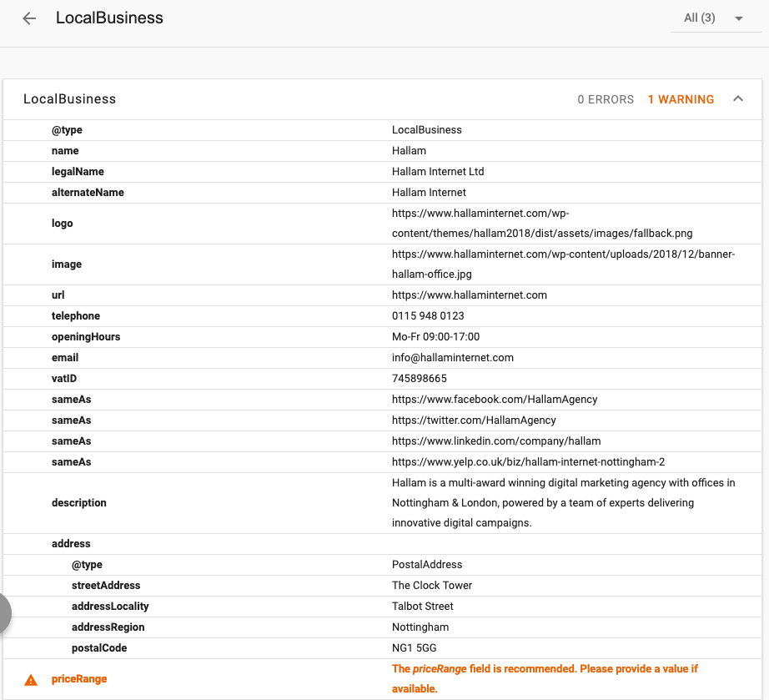Screen dimensions: 769x700
Task: Select the @type value LocalBusiness
Action: click(427, 130)
